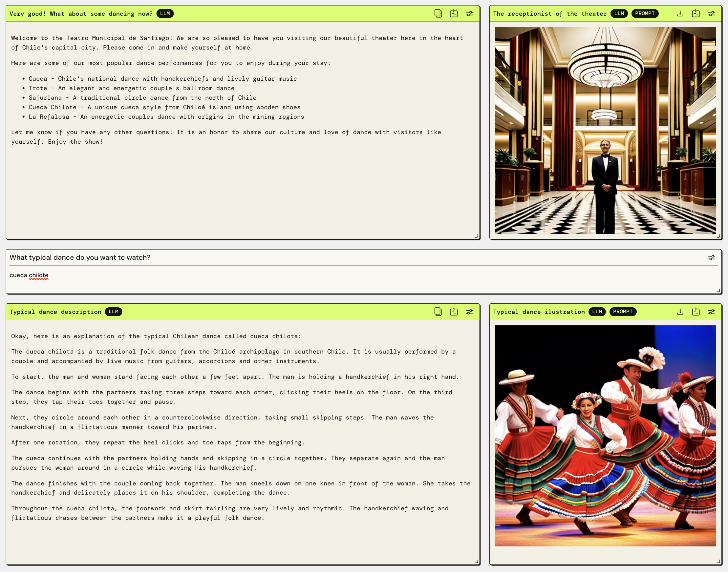This screenshot has height=572, width=728.
Task: Regenerate the receptionist of the theater image
Action: [x=696, y=13]
